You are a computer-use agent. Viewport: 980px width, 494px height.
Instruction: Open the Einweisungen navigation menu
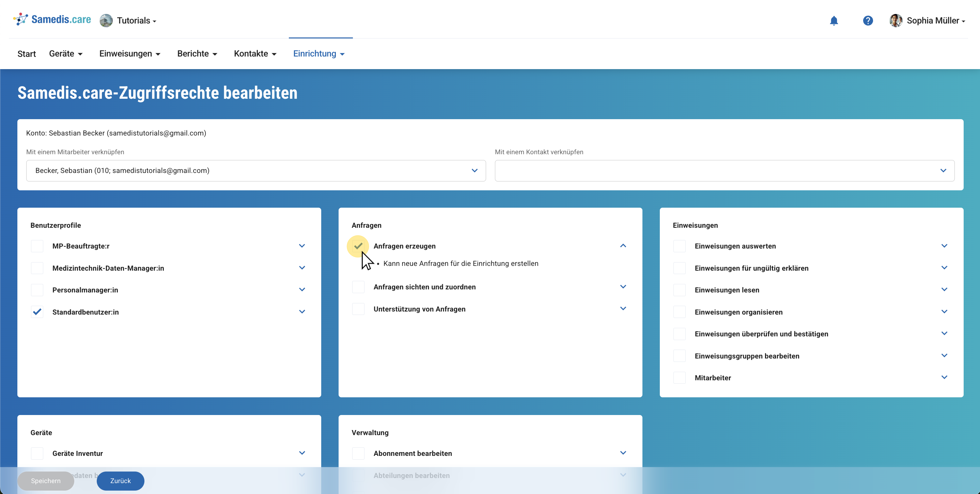130,53
